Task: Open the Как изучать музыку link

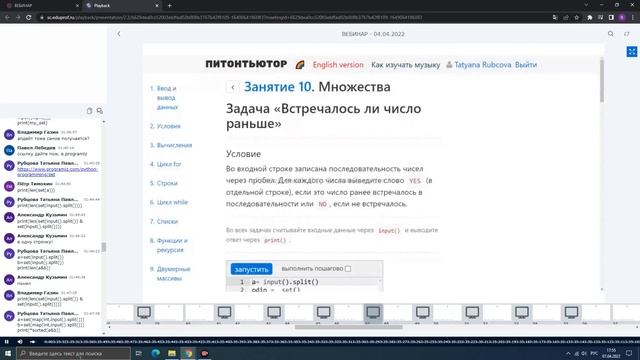Action: [x=406, y=65]
